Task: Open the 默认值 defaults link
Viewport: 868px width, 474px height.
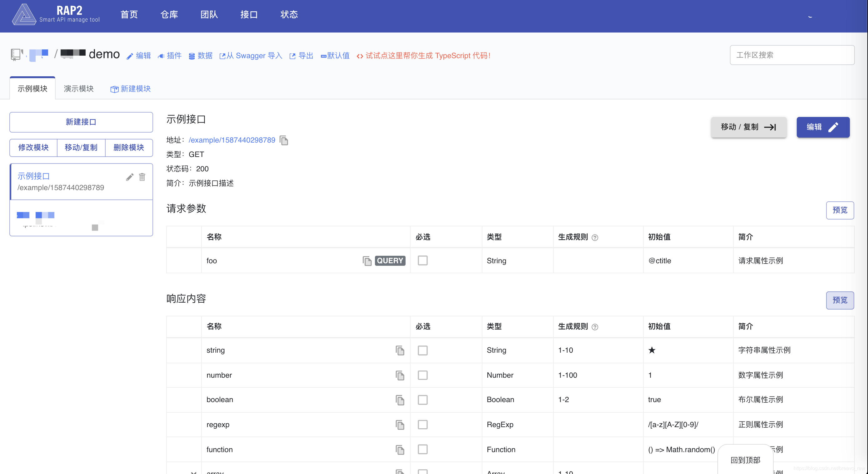Action: (335, 56)
